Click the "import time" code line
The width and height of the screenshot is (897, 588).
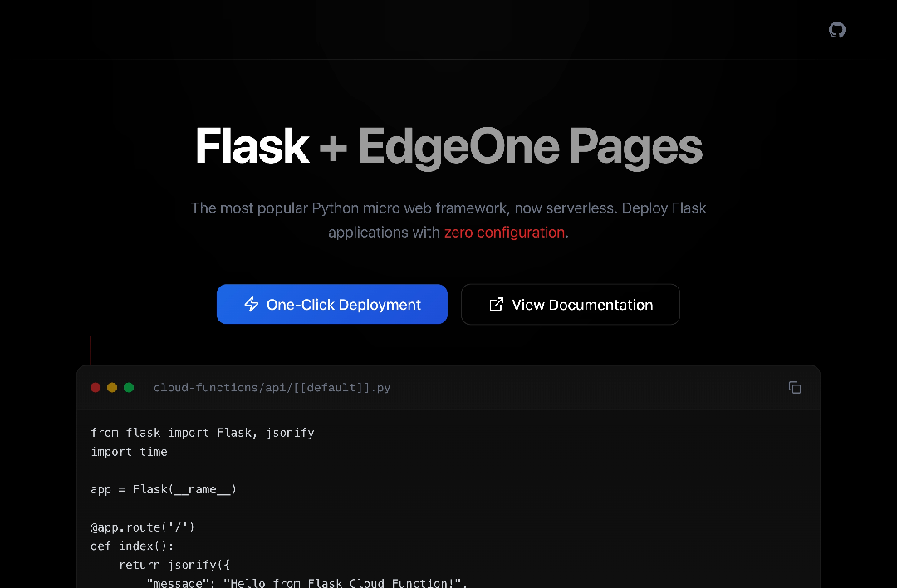tap(129, 452)
